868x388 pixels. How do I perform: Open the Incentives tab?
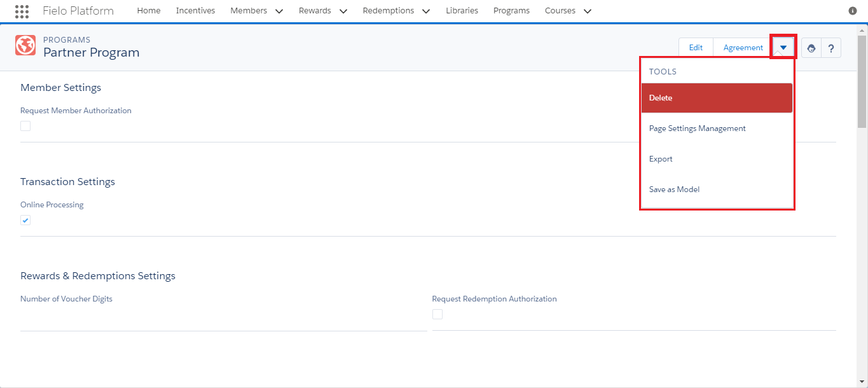coord(195,11)
